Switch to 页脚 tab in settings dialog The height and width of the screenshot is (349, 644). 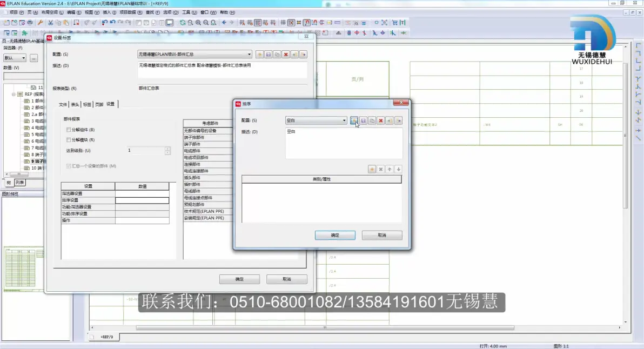click(99, 104)
